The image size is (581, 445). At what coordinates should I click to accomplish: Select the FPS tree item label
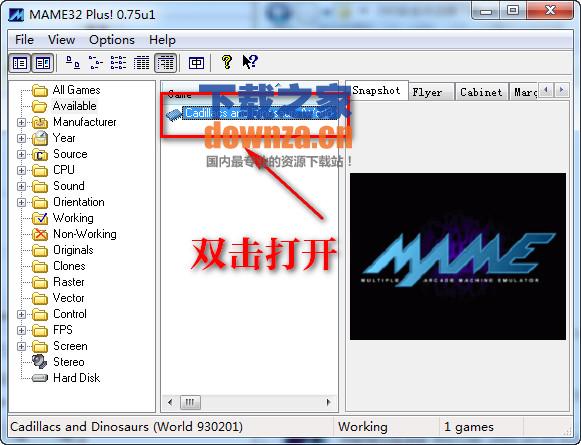tap(63, 330)
